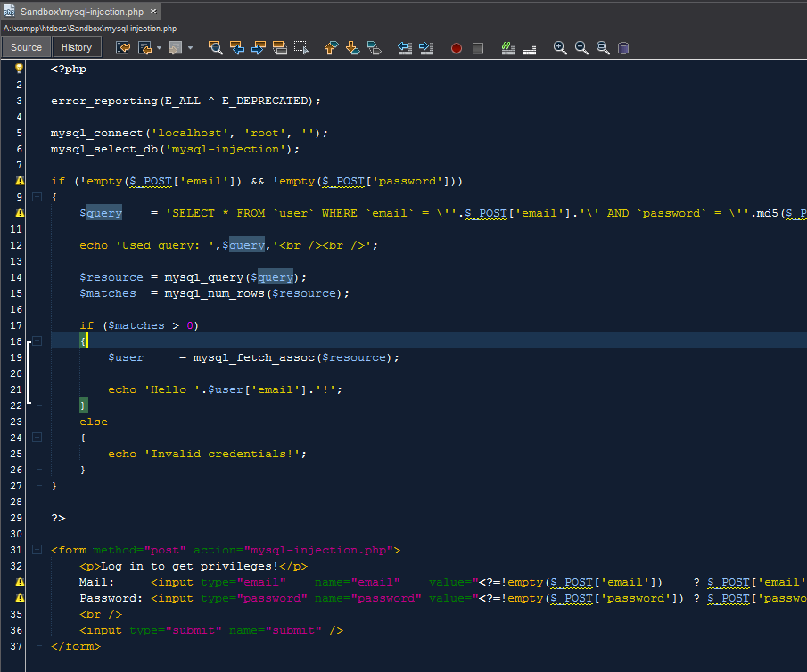Click the warning annotation beside line 10
The height and width of the screenshot is (672, 807).
click(x=18, y=213)
